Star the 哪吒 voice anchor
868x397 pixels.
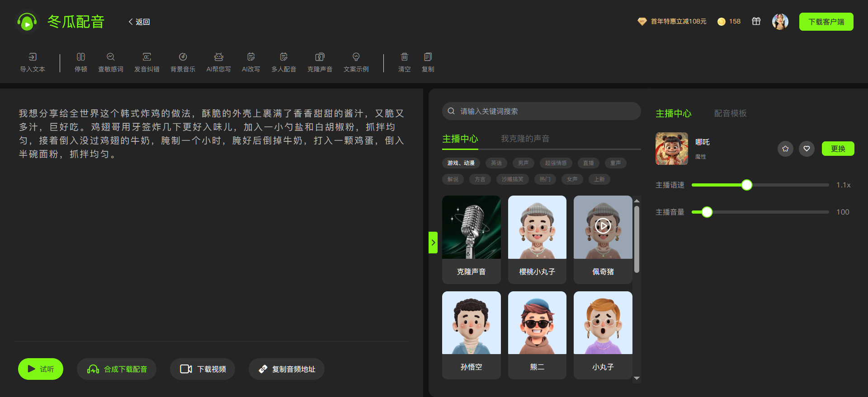click(x=785, y=149)
